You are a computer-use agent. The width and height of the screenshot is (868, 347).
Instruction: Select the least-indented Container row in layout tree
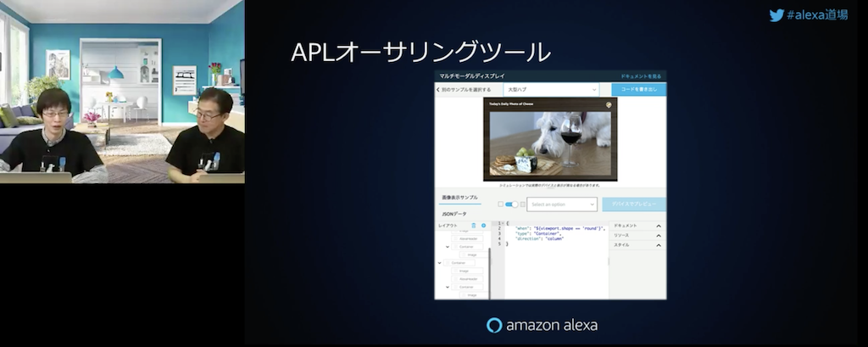point(459,263)
